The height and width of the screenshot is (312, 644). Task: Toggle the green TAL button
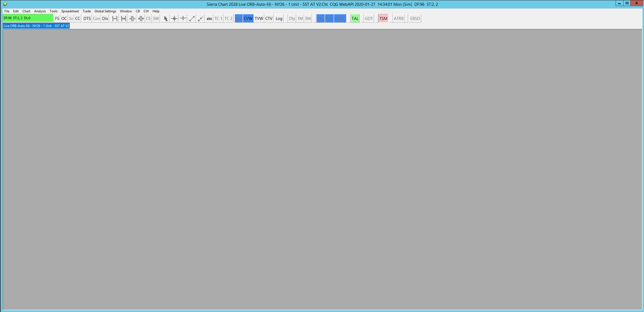[x=355, y=19]
